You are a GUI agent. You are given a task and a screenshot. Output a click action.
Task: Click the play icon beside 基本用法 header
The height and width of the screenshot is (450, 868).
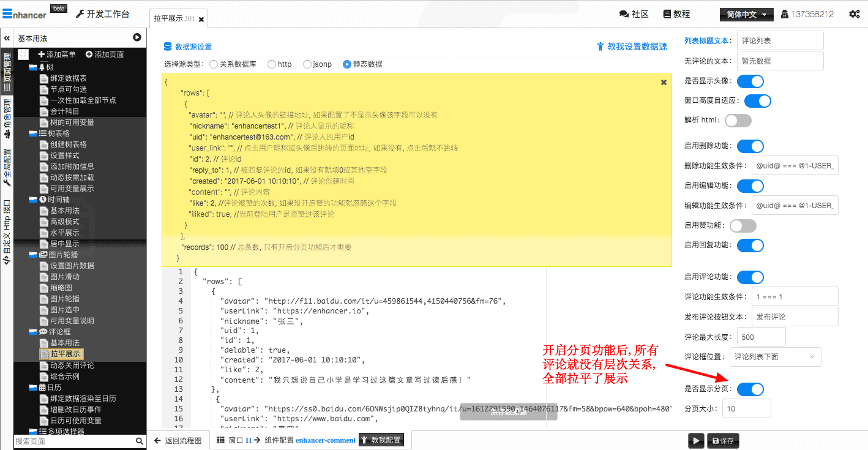coord(137,38)
